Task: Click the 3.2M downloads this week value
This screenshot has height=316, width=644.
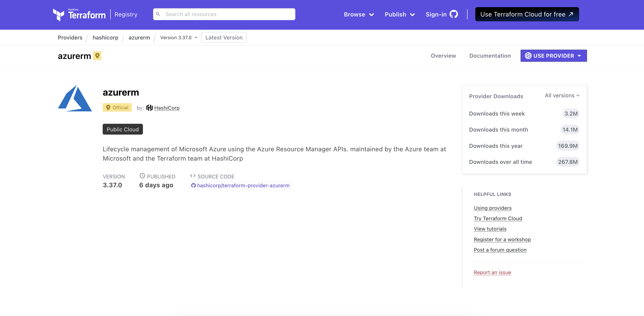Action: 571,114
